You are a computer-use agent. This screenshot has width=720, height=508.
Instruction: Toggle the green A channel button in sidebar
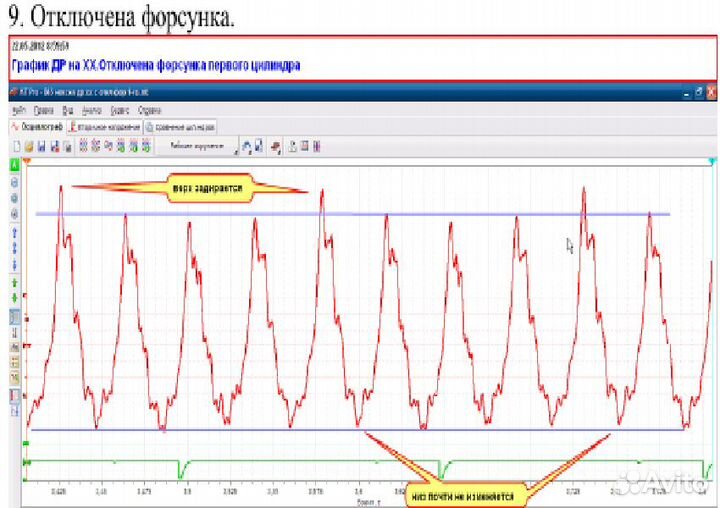click(x=15, y=165)
